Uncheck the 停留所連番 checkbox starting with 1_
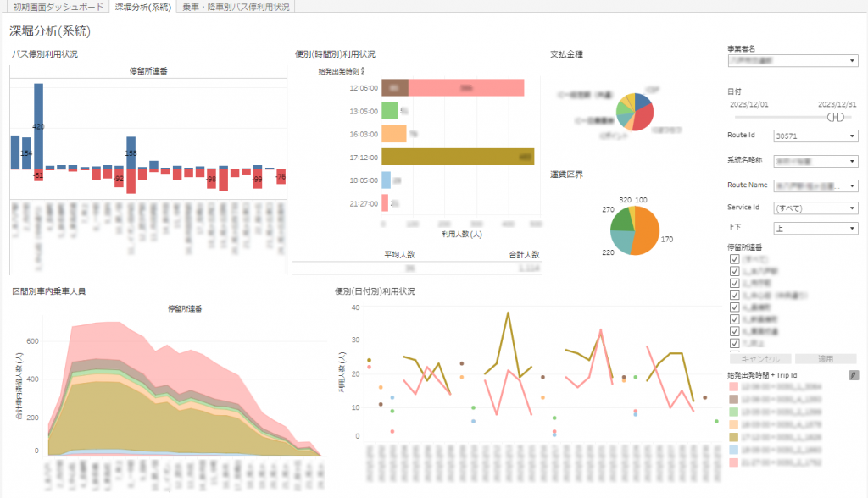The image size is (868, 498). (735, 271)
